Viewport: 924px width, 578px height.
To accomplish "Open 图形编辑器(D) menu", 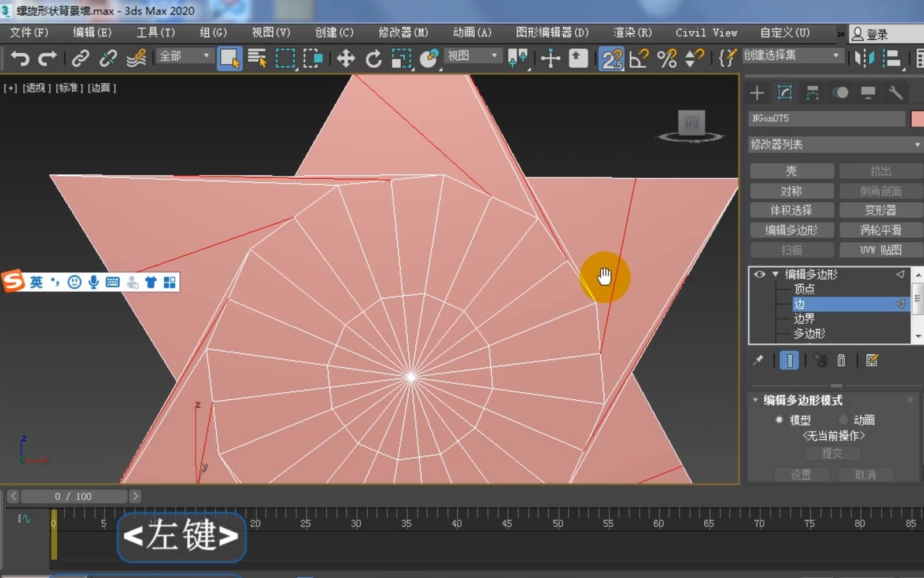I will pyautogui.click(x=552, y=32).
